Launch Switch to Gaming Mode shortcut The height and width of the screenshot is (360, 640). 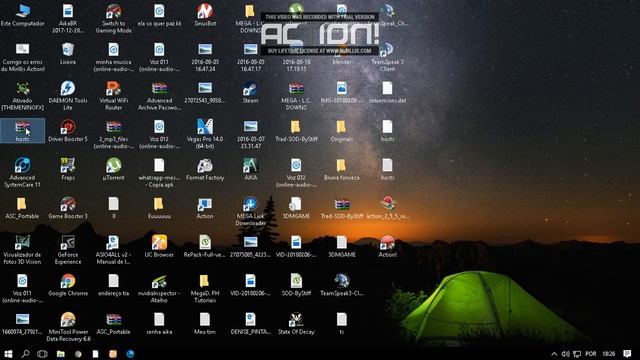pos(113,19)
